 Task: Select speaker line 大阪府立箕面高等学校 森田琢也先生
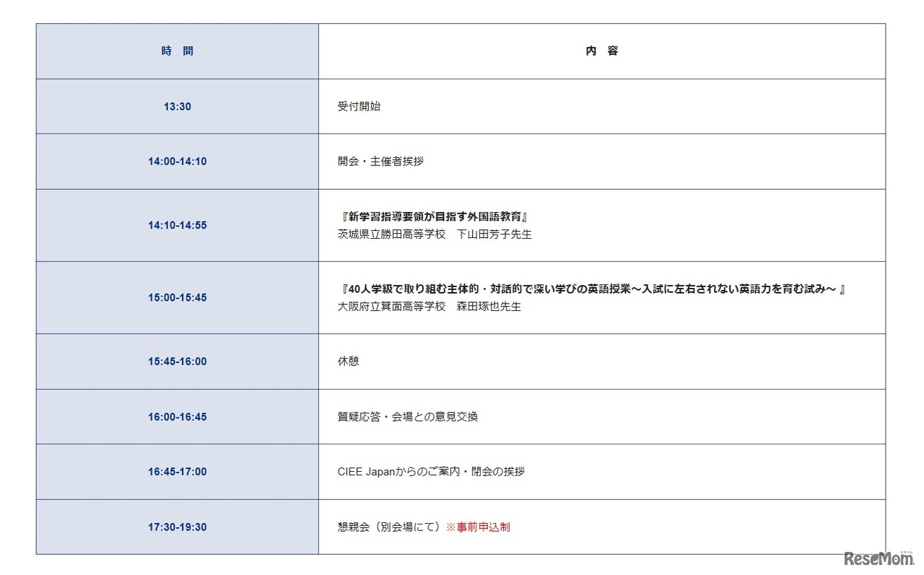pyautogui.click(x=429, y=307)
